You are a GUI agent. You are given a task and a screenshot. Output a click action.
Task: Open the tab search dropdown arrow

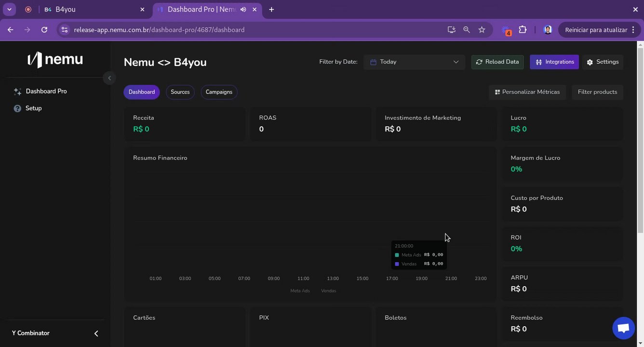coord(9,9)
